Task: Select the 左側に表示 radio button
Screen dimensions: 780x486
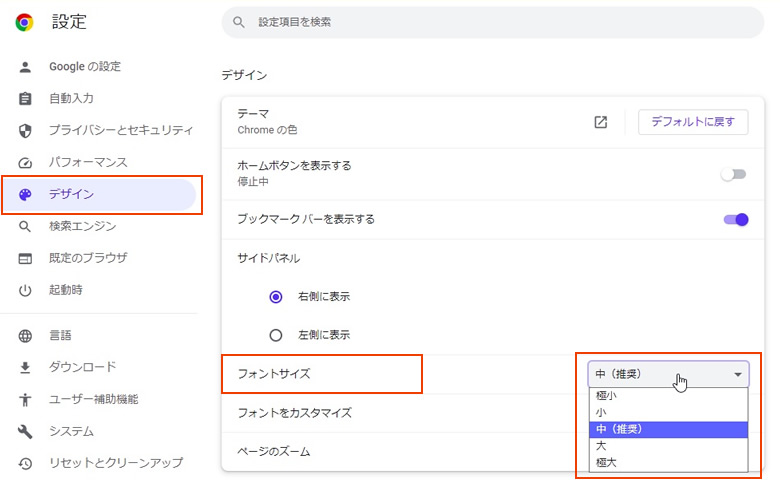Action: (276, 335)
